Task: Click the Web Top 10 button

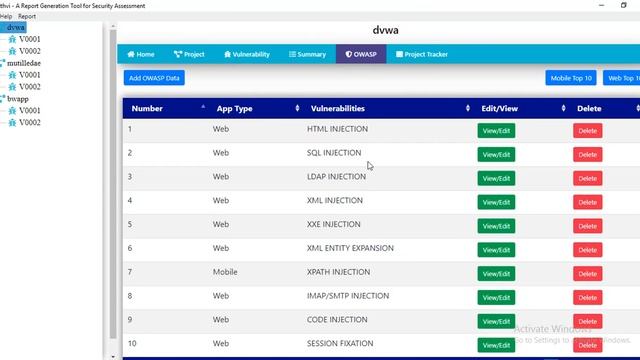Action: pos(622,78)
